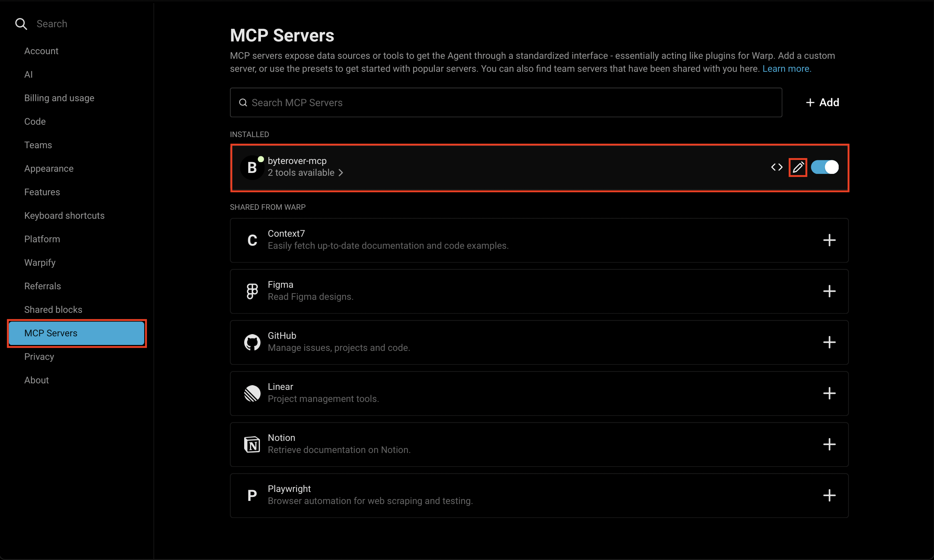Viewport: 934px width, 560px height.
Task: Open the Privacy settings section
Action: 39,357
